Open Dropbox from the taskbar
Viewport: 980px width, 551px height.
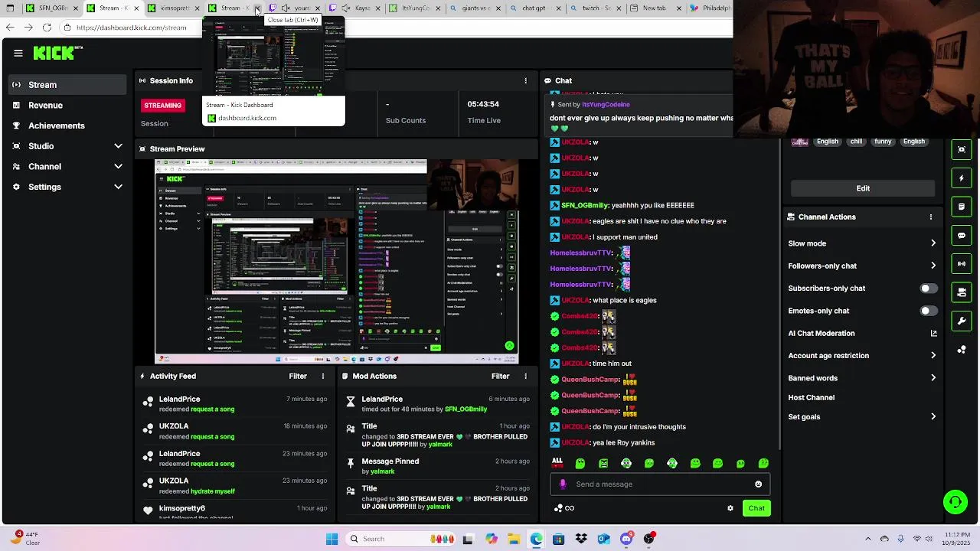(x=581, y=539)
